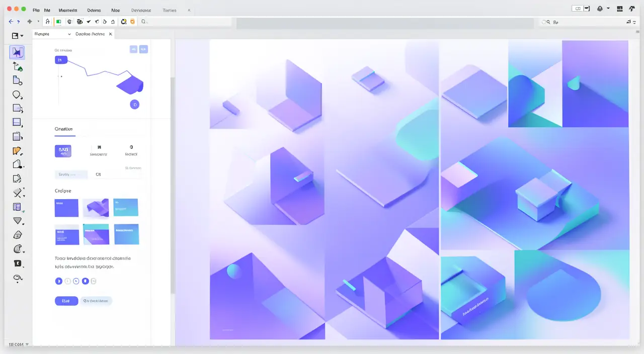
Task: Open the panel layout dropdown above the left toolbar
Action: (x=18, y=36)
